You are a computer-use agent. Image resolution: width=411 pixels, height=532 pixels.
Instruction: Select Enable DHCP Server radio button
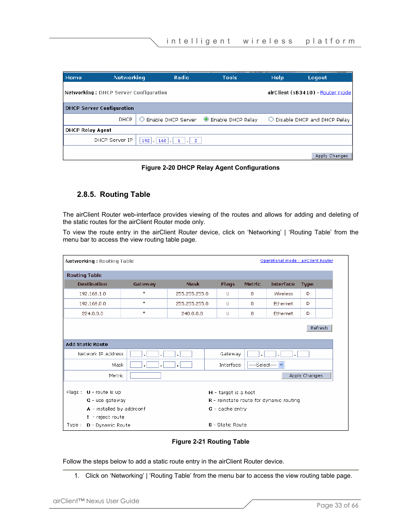pyautogui.click(x=142, y=119)
